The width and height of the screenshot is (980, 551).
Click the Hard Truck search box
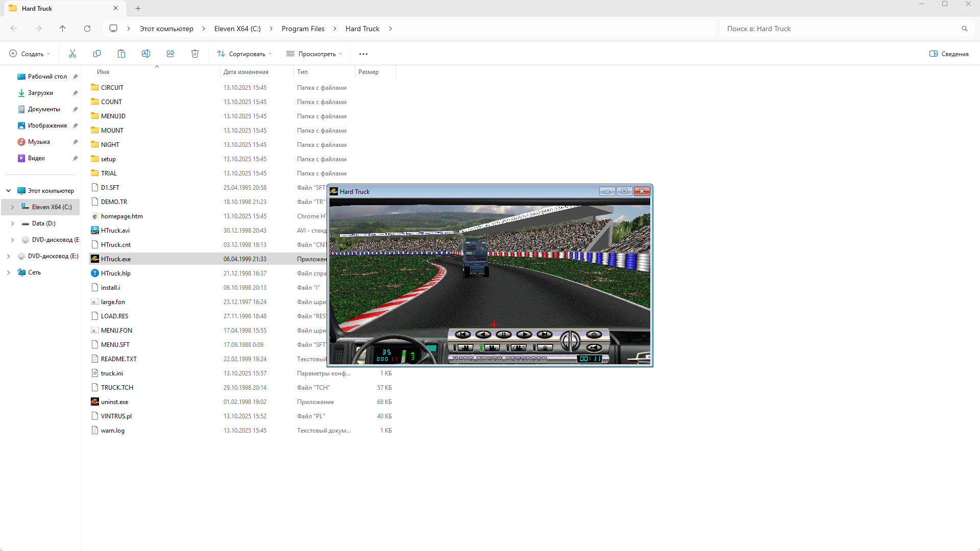[x=837, y=29]
